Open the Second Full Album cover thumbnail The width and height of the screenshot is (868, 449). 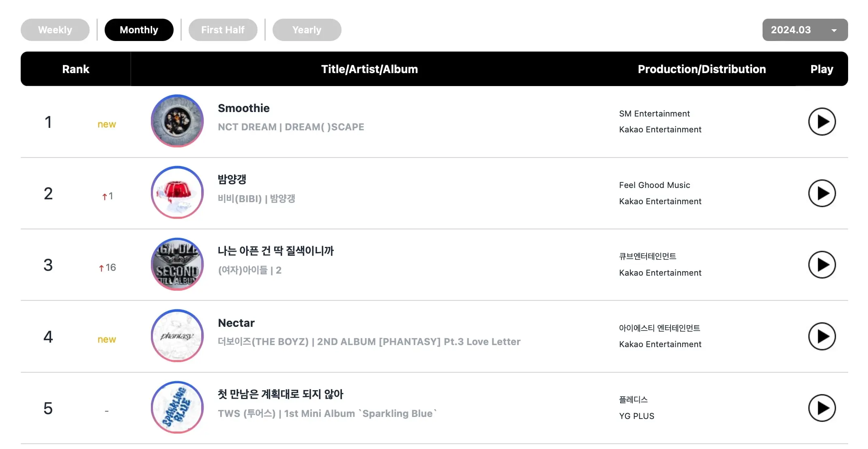click(177, 264)
